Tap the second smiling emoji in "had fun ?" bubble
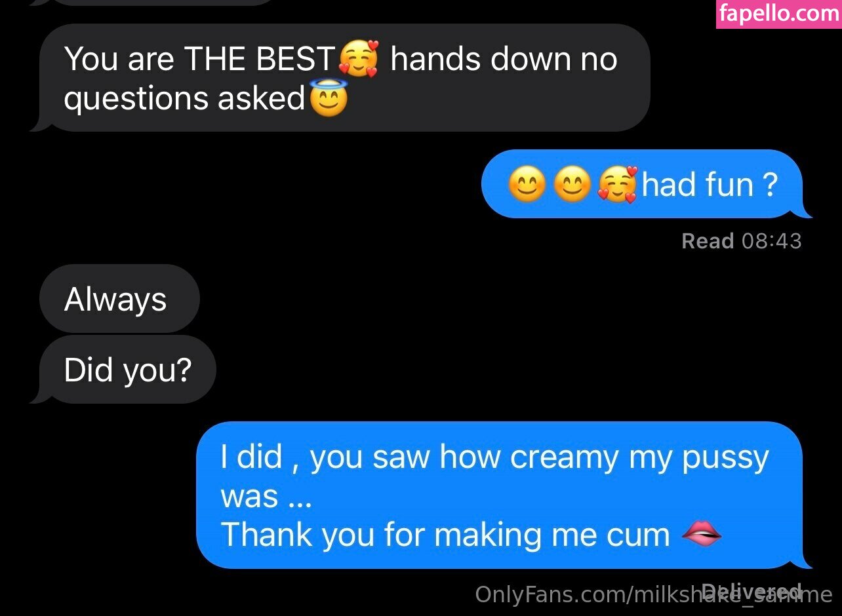The width and height of the screenshot is (842, 616). point(572,184)
